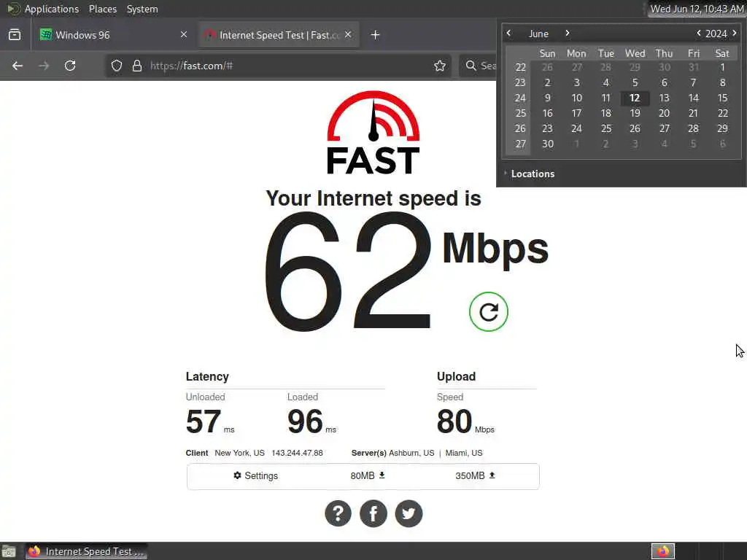Select June 10 in the calendar
The width and height of the screenshot is (747, 560).
(x=576, y=98)
